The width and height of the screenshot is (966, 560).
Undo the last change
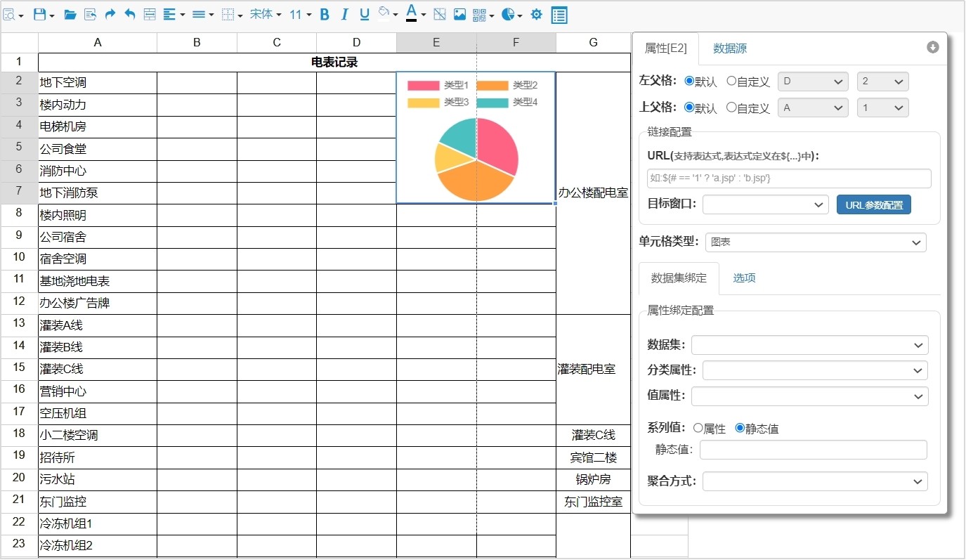pos(129,14)
